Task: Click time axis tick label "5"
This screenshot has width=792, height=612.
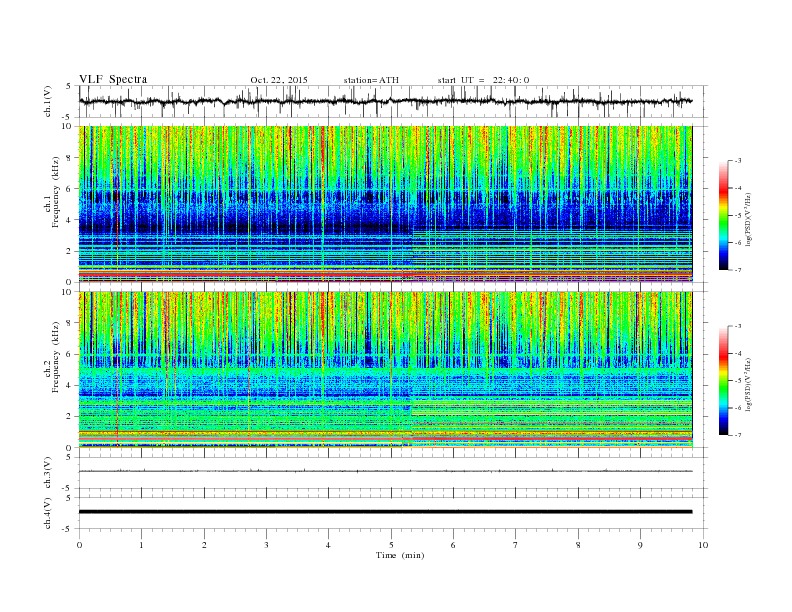Action: [x=391, y=545]
